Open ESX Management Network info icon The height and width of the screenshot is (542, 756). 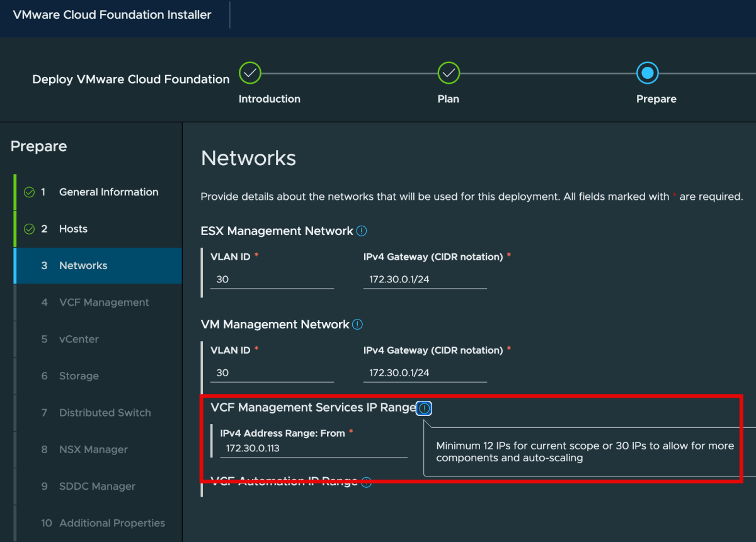pyautogui.click(x=362, y=231)
